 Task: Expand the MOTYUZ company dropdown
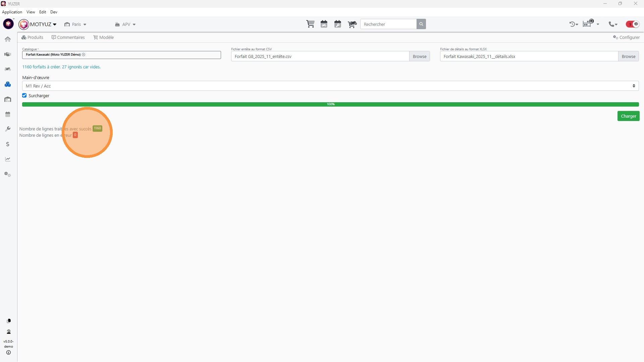[x=43, y=24]
